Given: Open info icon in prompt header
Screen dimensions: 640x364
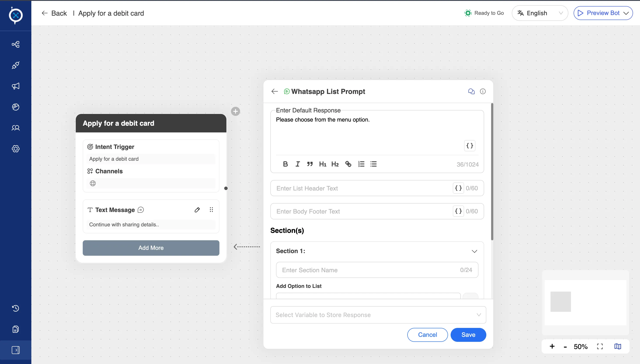Looking at the screenshot, I should click(483, 92).
